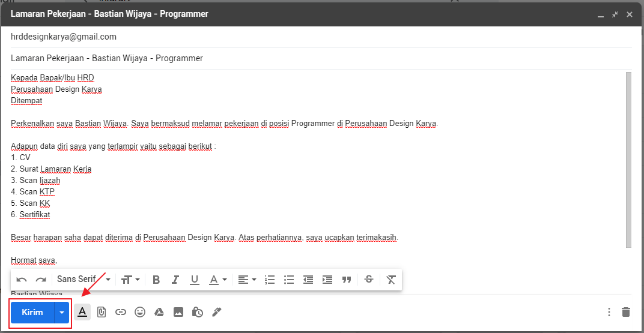Apply a numbered list
The image size is (644, 333).
click(269, 280)
